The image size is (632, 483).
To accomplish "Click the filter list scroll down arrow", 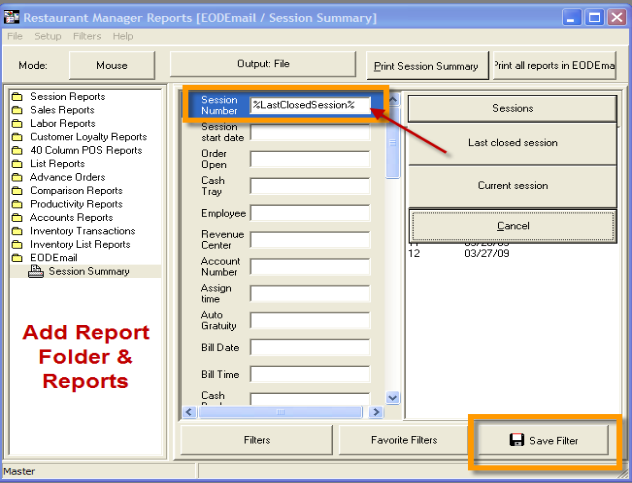I will pyautogui.click(x=393, y=398).
